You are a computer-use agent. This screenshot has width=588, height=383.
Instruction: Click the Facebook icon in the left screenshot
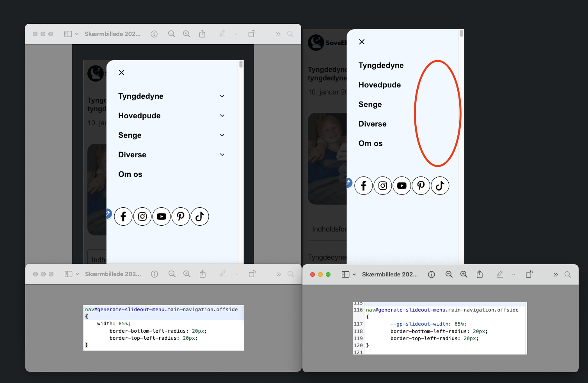coord(123,216)
